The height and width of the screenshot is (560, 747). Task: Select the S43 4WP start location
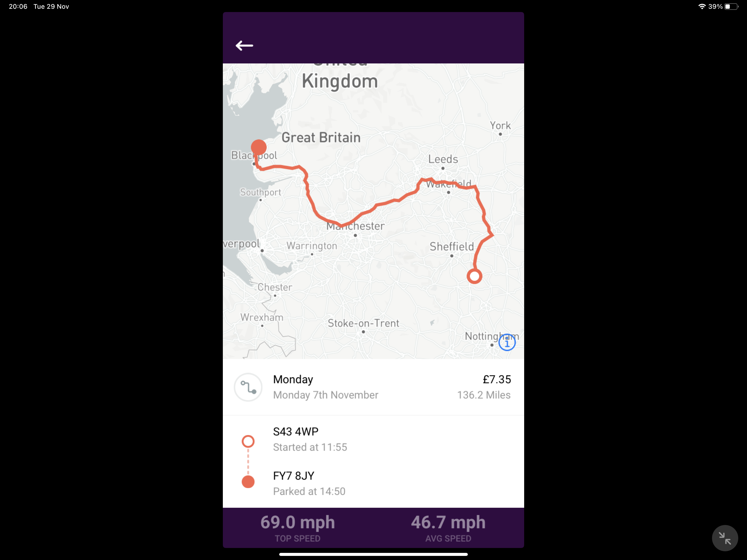tap(296, 431)
